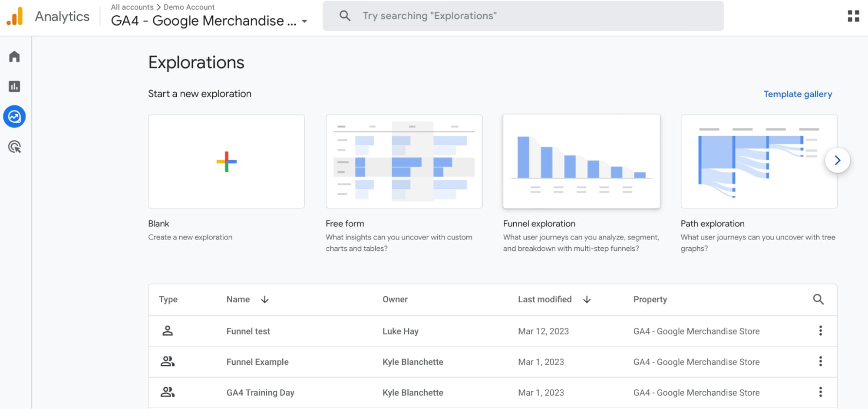
Task: Open the Google apps grid icon
Action: 853,16
